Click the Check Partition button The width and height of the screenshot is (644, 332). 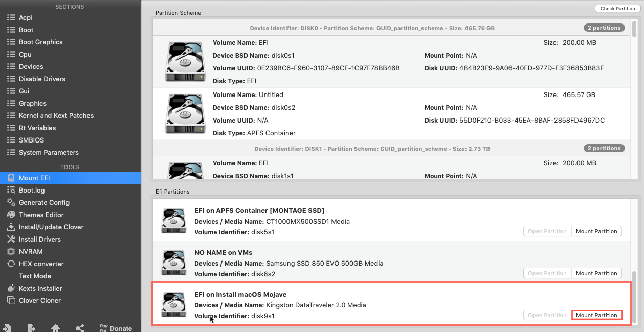point(617,9)
